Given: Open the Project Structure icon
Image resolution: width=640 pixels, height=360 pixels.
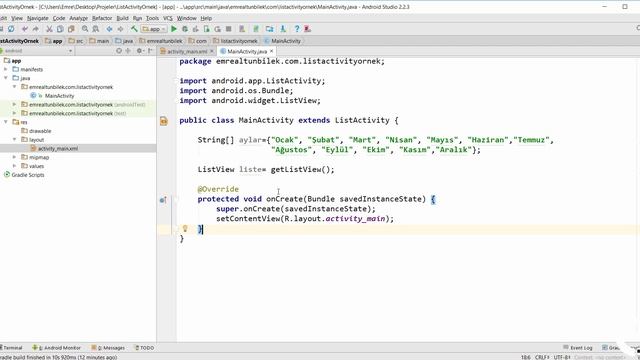Looking at the screenshot, I should point(269,29).
